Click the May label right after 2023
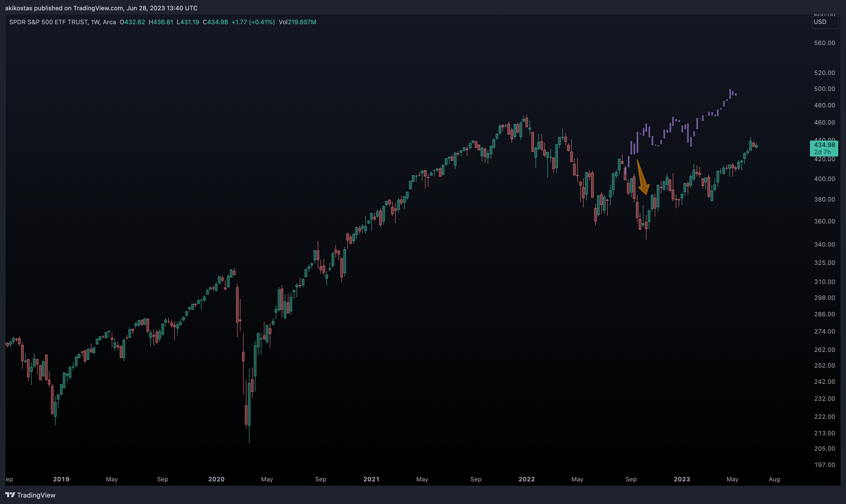 (x=732, y=479)
